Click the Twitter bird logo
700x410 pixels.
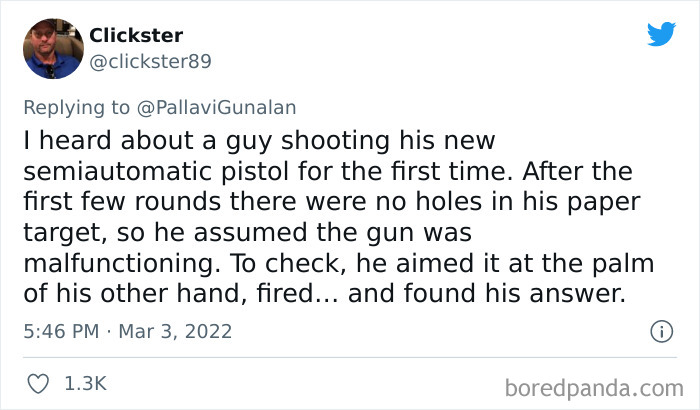[x=661, y=34]
